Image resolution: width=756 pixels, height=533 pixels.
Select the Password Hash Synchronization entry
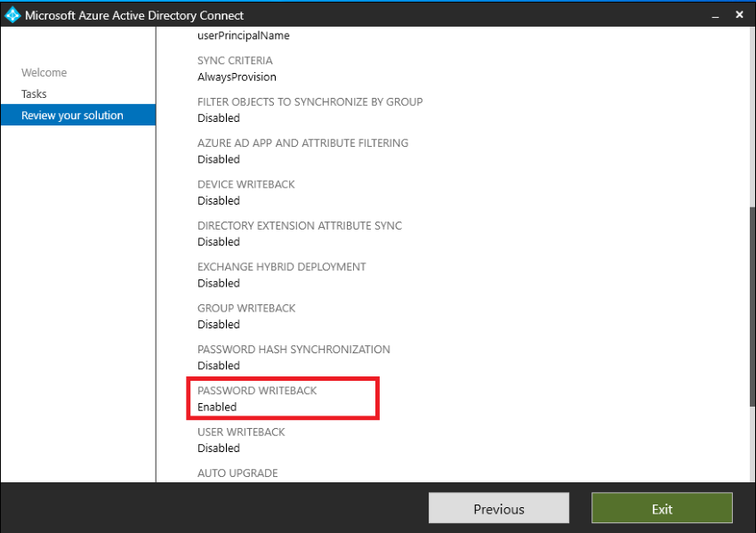pos(294,349)
